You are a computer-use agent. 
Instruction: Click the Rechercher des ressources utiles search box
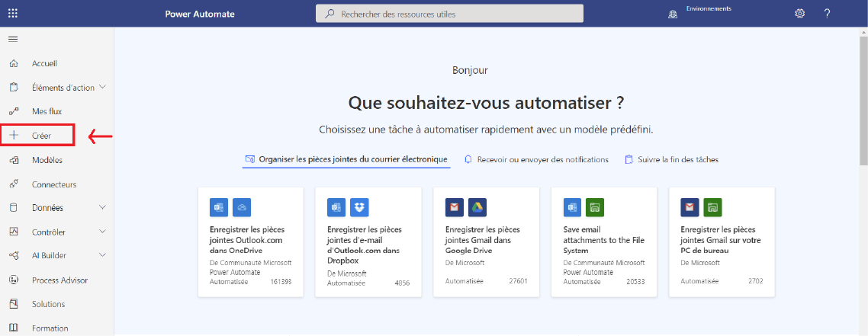point(449,14)
